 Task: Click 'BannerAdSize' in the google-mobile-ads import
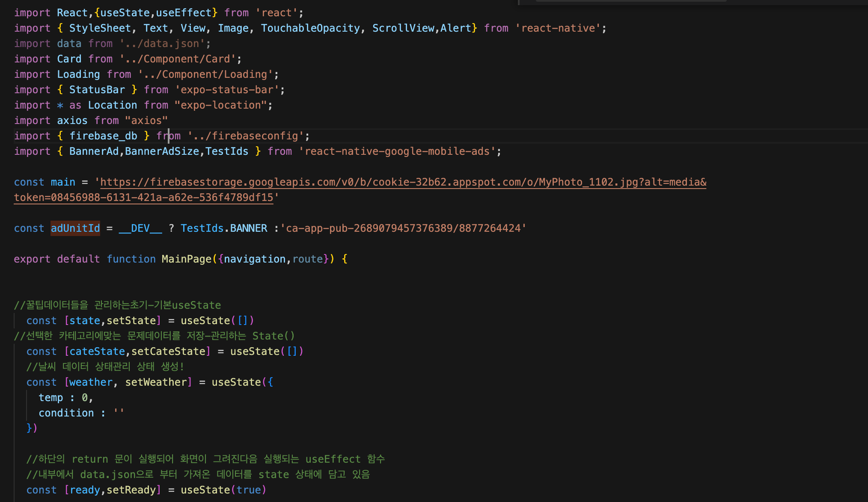[x=162, y=151]
